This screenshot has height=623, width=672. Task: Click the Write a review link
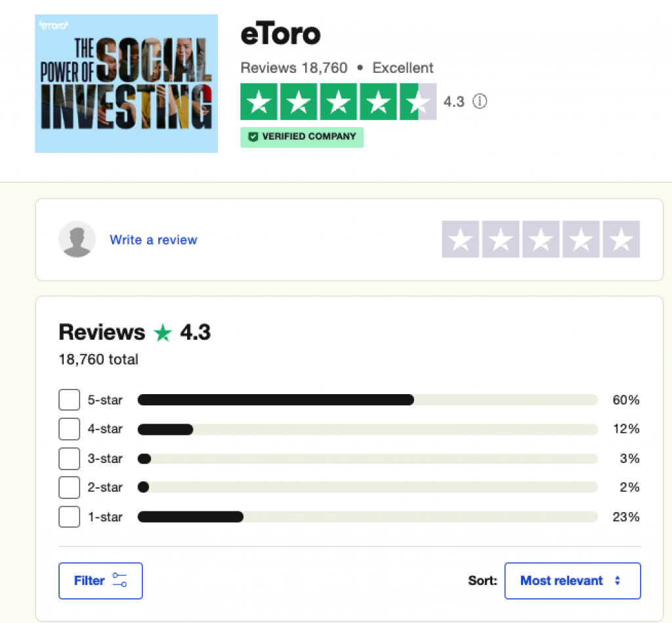click(154, 240)
